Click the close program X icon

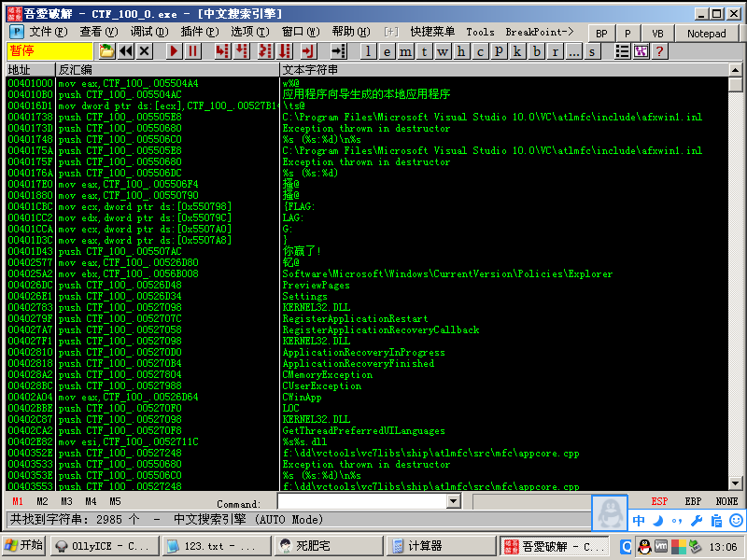point(144,51)
